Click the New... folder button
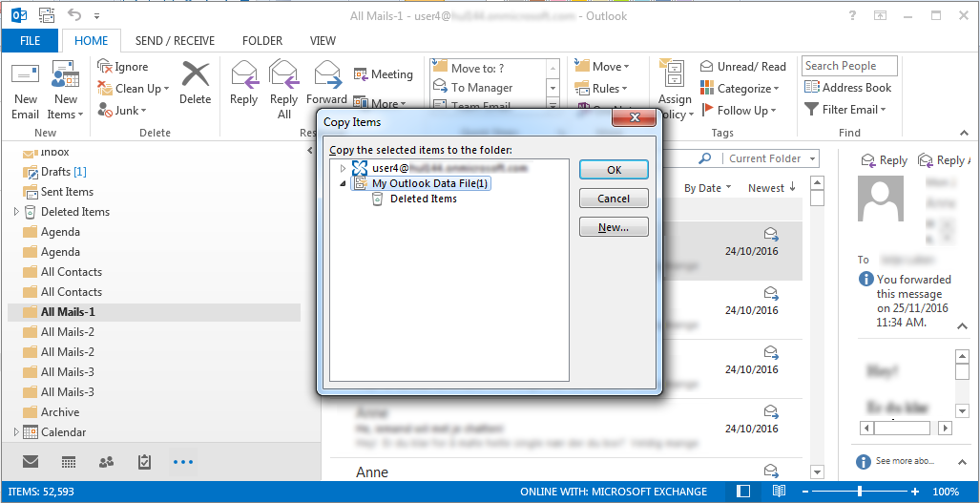 tap(614, 227)
